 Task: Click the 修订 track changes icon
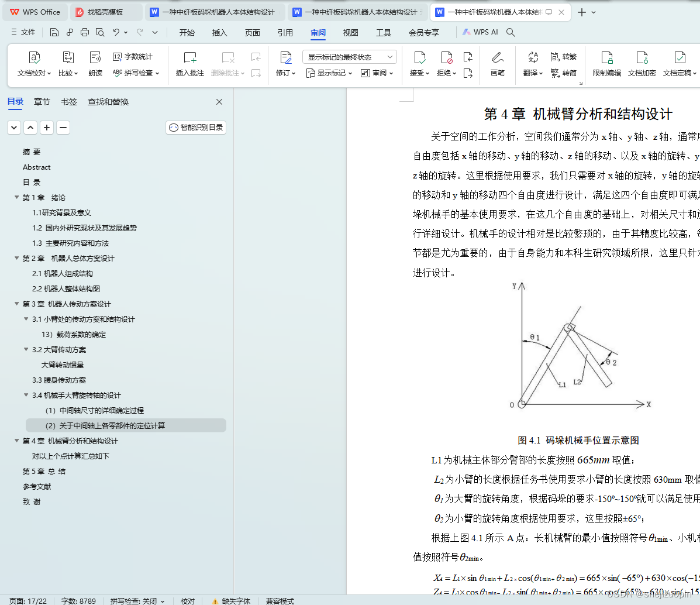pos(286,57)
